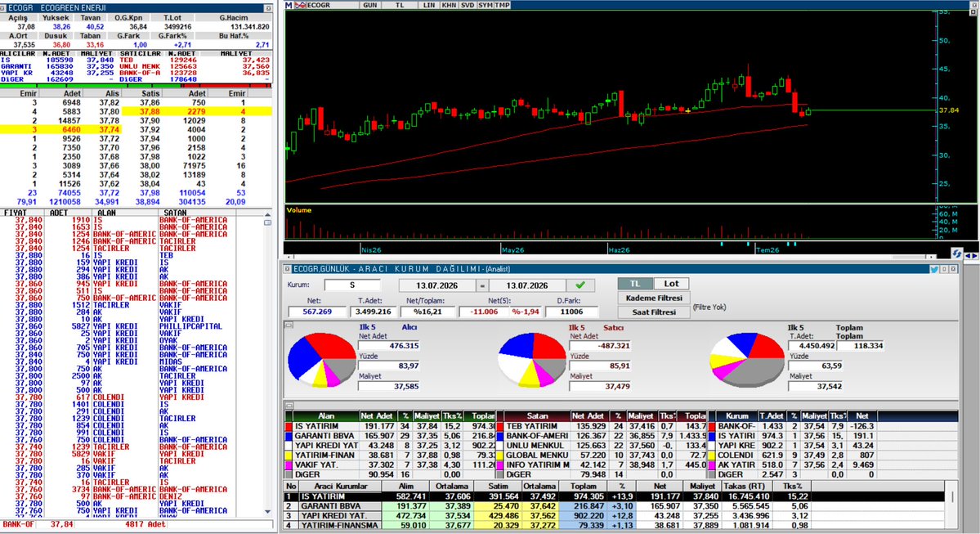Screen dimensions: 980x534
Task: Click the blue refresh icon below the chart
Action: tap(957, 254)
